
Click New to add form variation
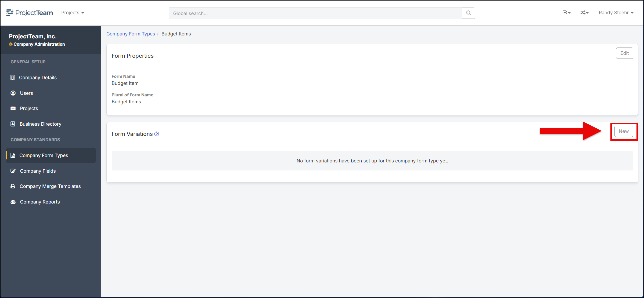pos(624,131)
